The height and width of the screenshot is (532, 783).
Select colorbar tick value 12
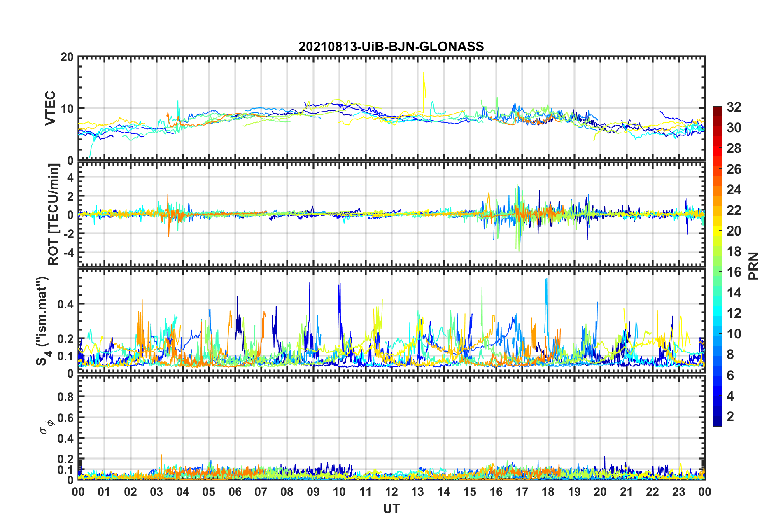[x=734, y=313]
